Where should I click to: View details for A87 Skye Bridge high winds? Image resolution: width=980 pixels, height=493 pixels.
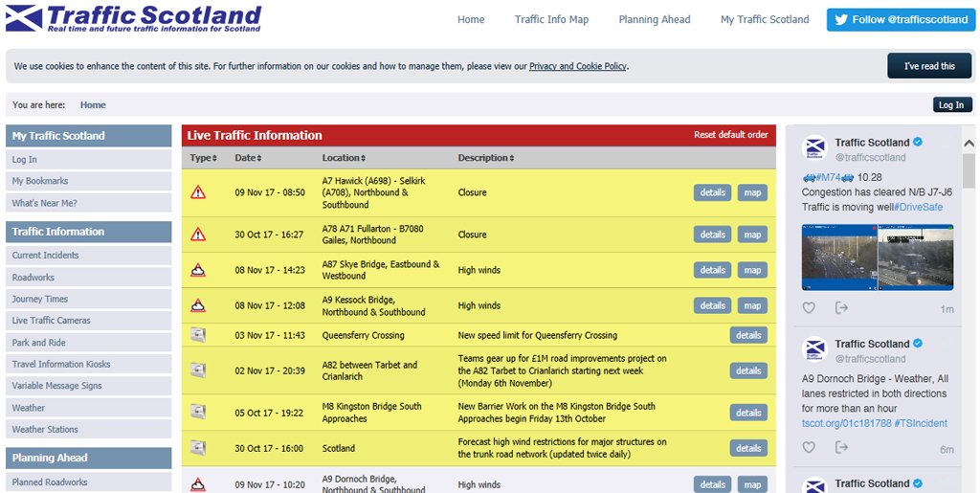coord(712,270)
